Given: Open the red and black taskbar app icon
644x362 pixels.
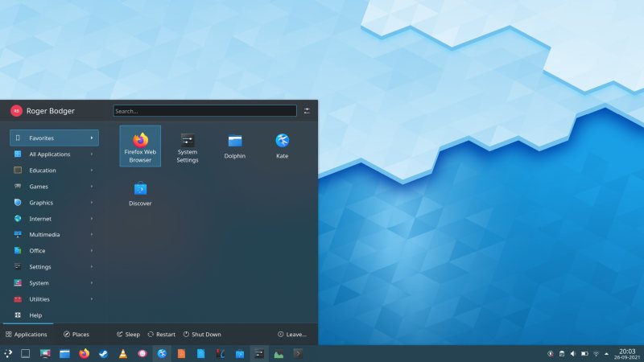Looking at the screenshot, I should [x=220, y=353].
